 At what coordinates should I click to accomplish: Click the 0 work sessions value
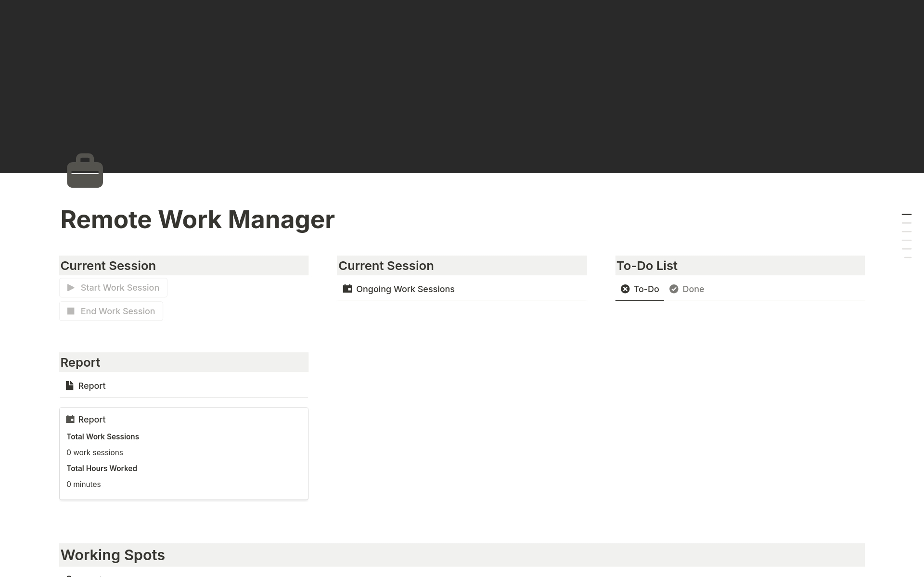[x=95, y=453]
